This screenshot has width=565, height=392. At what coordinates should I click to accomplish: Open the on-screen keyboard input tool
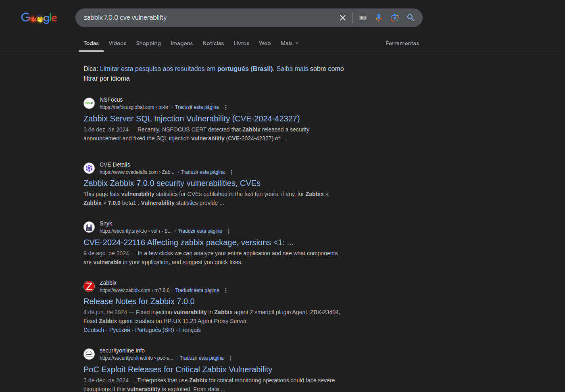[x=363, y=18]
